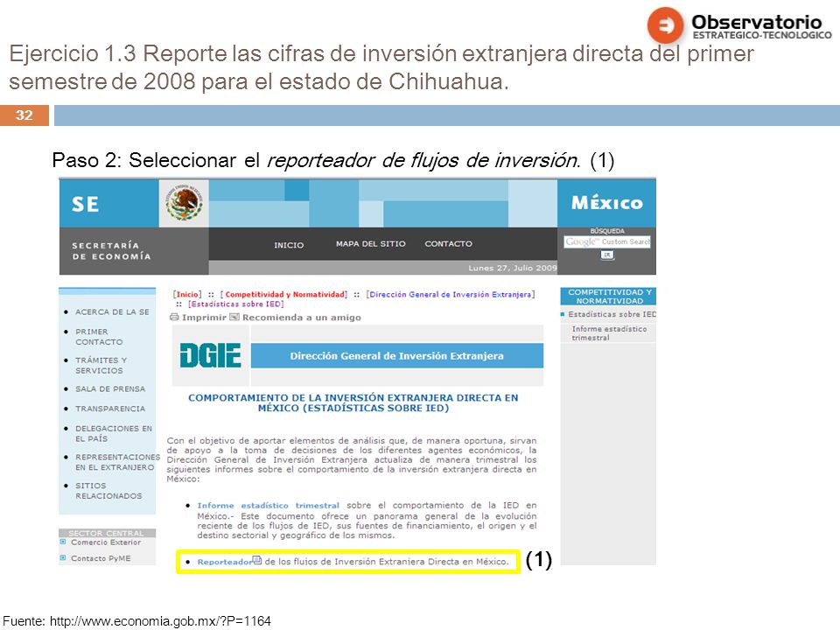Click Dirección General de Inversión Extranjera breadcrumb
Screen dimensions: 840x630
click(x=451, y=294)
